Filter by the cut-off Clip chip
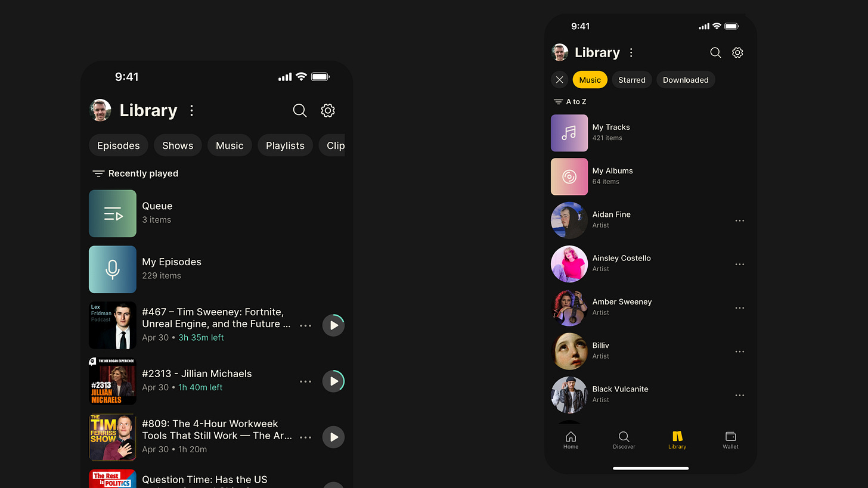Viewport: 868px width, 488px height. click(332, 145)
